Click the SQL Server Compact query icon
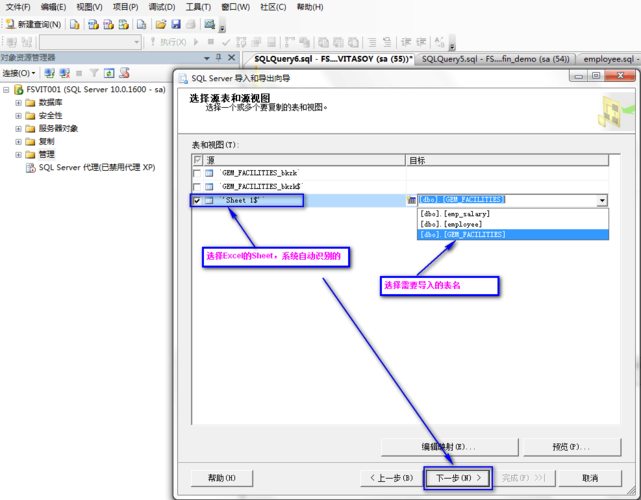The image size is (641, 500). 141,25
